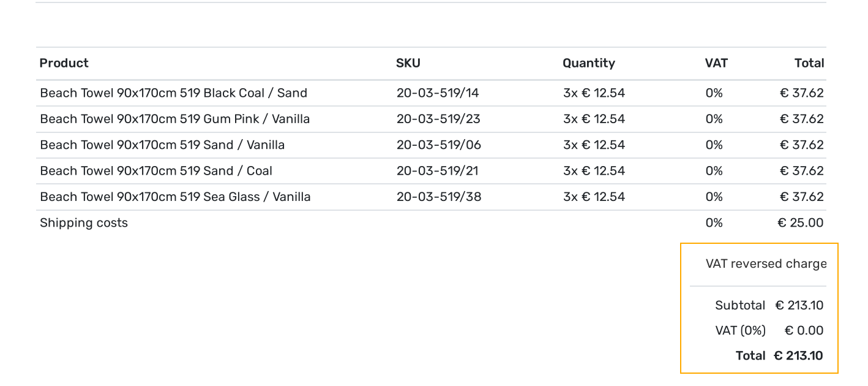This screenshot has height=386, width=868.
Task: Click the shipping cost amount € 25.00
Action: (801, 223)
